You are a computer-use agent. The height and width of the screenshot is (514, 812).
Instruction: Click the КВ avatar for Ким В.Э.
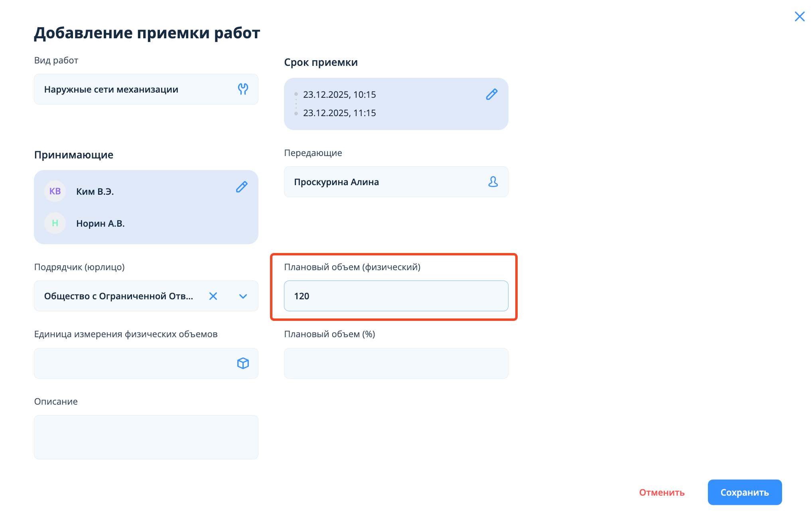pyautogui.click(x=55, y=191)
